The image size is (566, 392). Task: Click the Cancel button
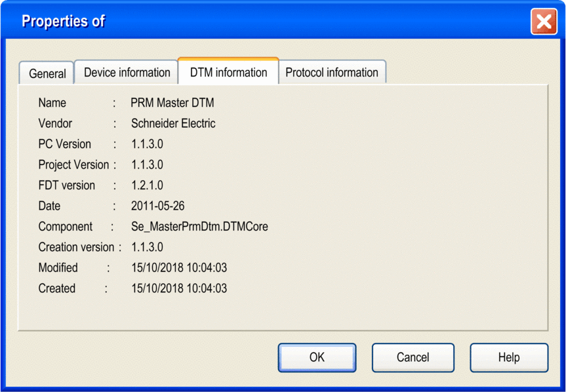click(x=413, y=357)
